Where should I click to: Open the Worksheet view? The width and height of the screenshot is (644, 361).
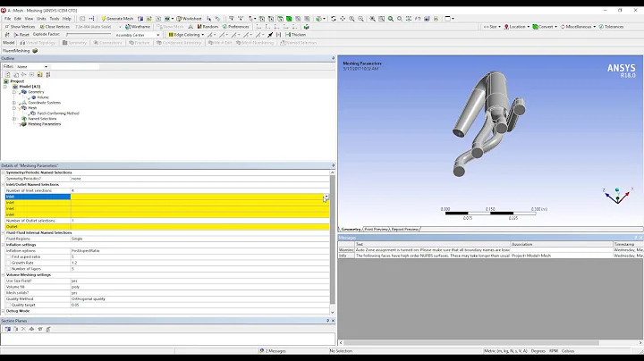click(189, 19)
